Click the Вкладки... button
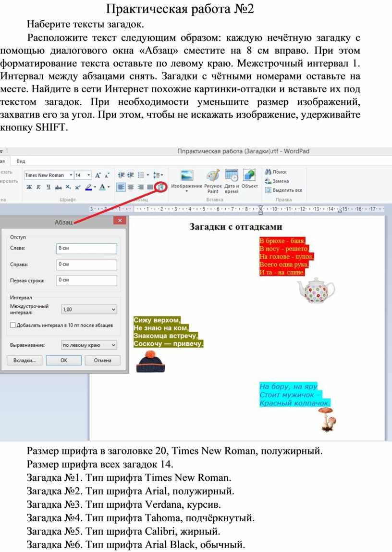392x552 pixels. click(x=24, y=361)
